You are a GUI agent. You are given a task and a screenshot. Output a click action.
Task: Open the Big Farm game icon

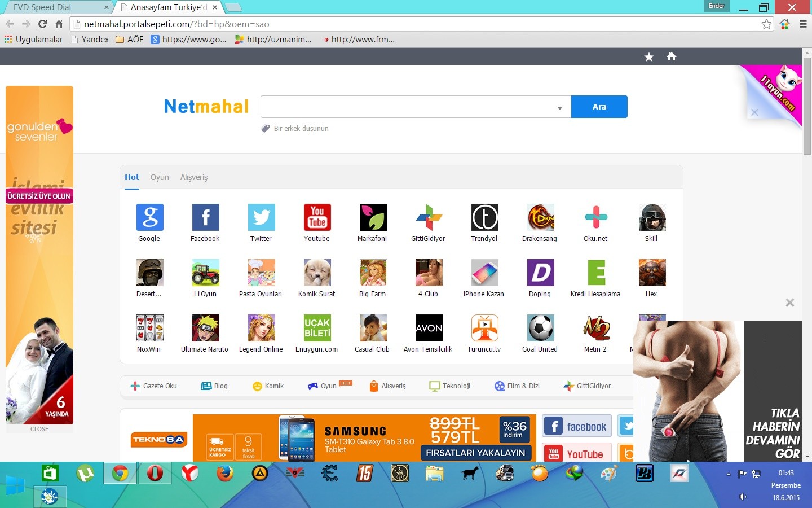coord(373,273)
